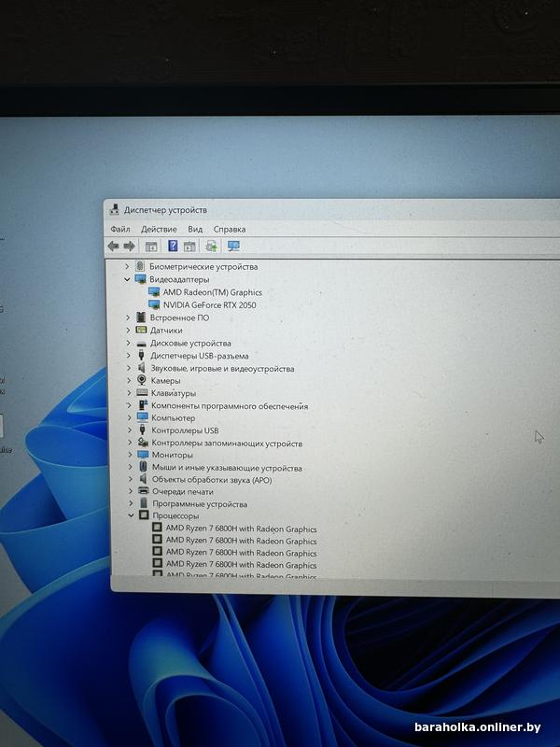
Task: Expand the Клавиатуры node
Action: point(129,393)
